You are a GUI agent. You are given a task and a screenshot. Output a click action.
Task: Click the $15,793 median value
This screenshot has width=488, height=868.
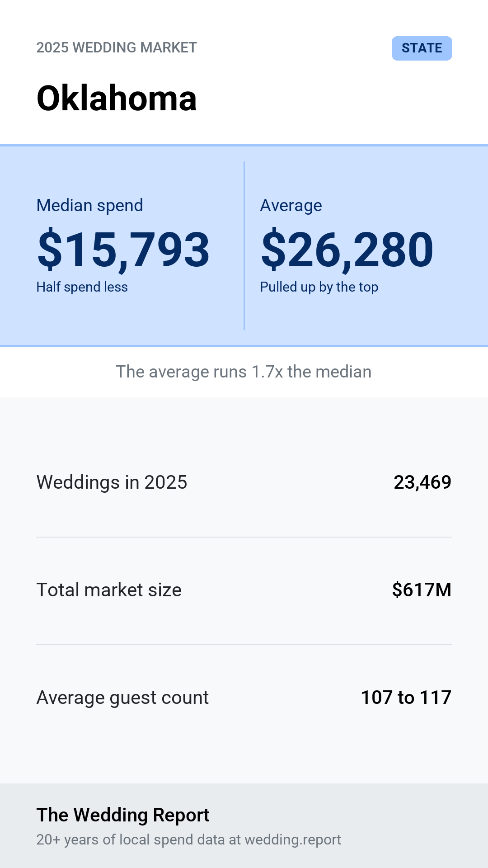[x=123, y=250]
